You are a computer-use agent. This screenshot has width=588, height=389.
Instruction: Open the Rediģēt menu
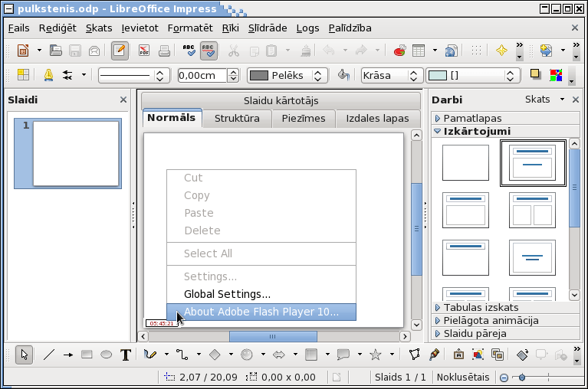tap(57, 28)
